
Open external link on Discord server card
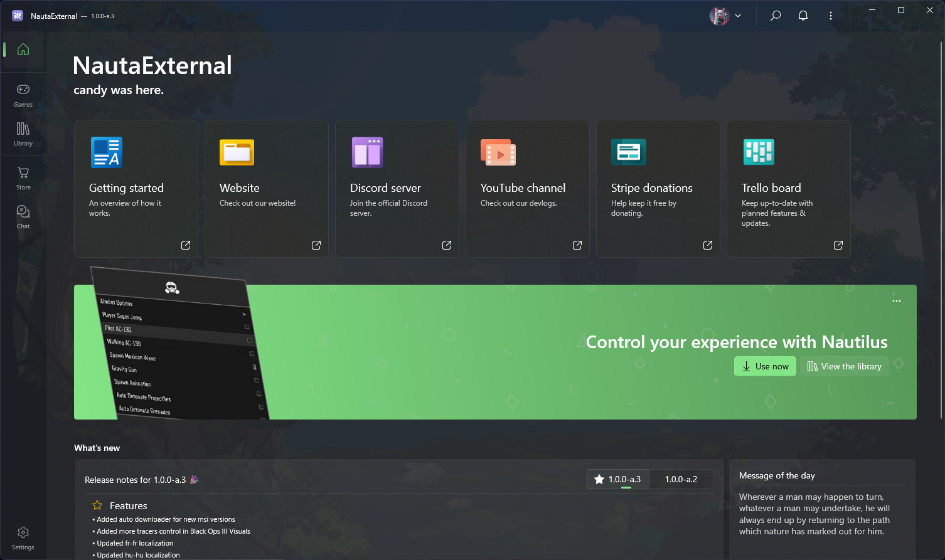tap(447, 245)
